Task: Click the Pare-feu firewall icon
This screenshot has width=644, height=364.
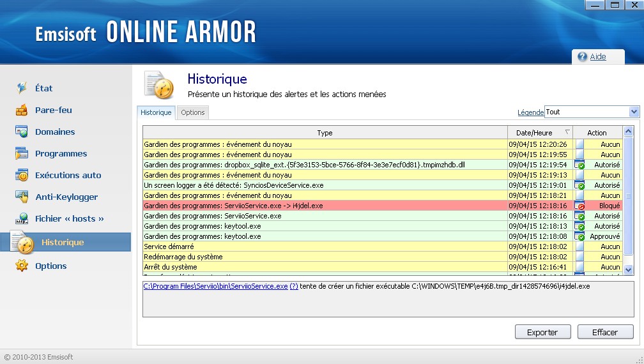Action: click(22, 110)
